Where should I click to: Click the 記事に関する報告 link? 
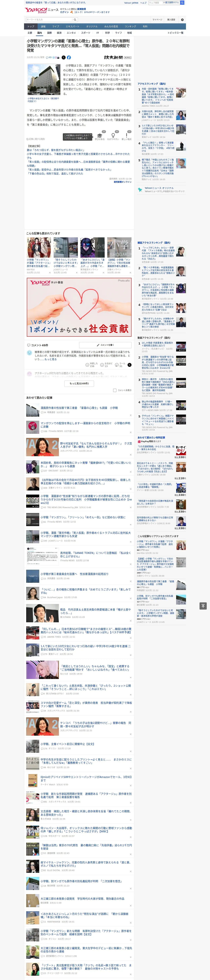pyautogui.click(x=35, y=139)
